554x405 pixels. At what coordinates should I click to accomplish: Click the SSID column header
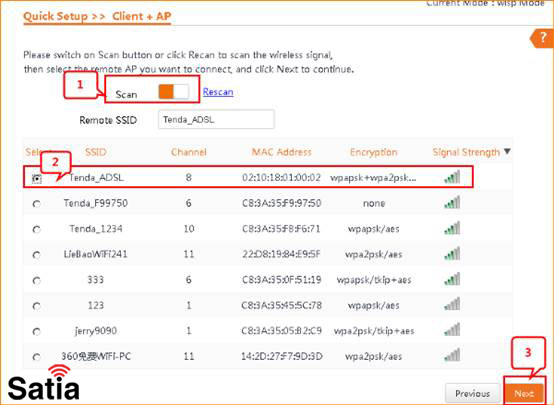click(96, 152)
